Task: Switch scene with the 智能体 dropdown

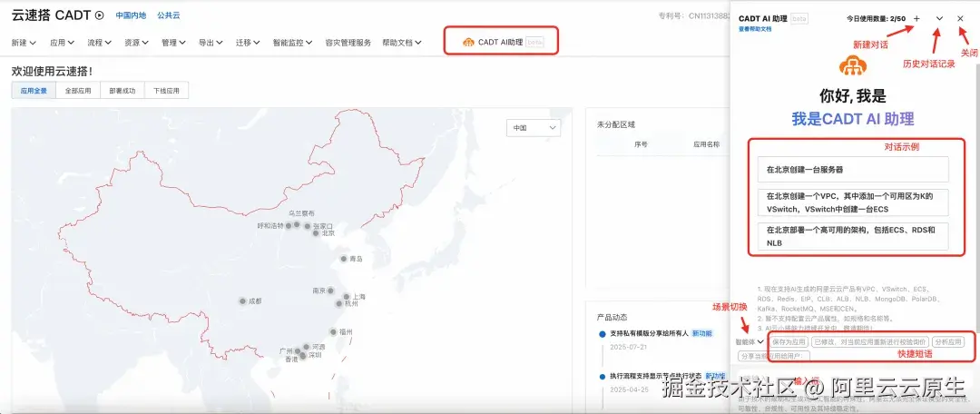Action: click(750, 342)
